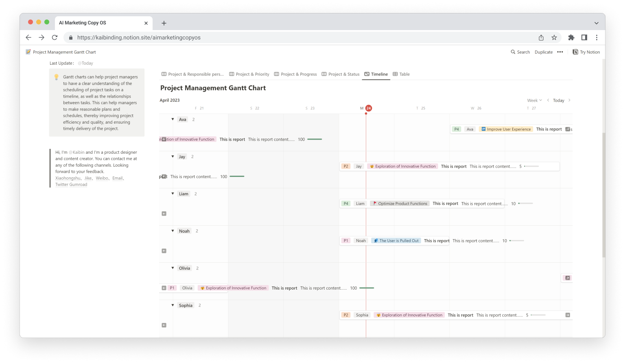Click the forward-arrow icon on Sophia's task bar
625x364 pixels.
coord(568,315)
